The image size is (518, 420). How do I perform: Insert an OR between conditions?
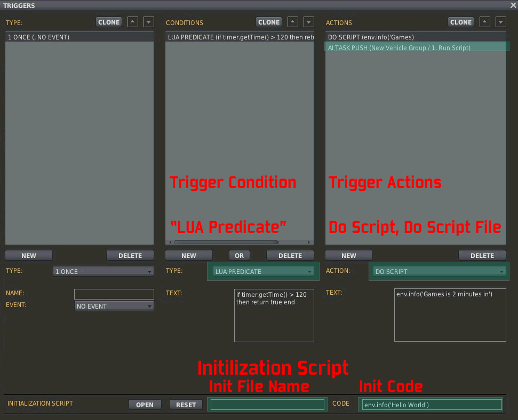click(x=239, y=255)
